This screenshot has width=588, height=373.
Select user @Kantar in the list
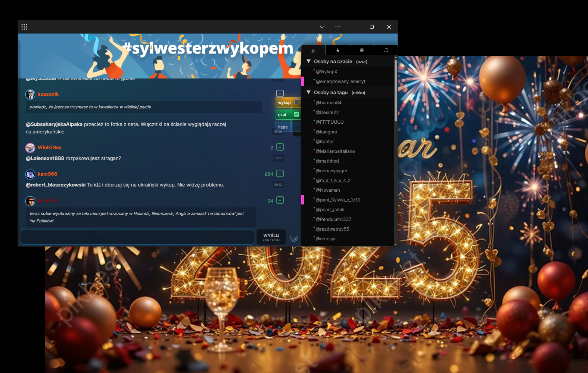(325, 142)
